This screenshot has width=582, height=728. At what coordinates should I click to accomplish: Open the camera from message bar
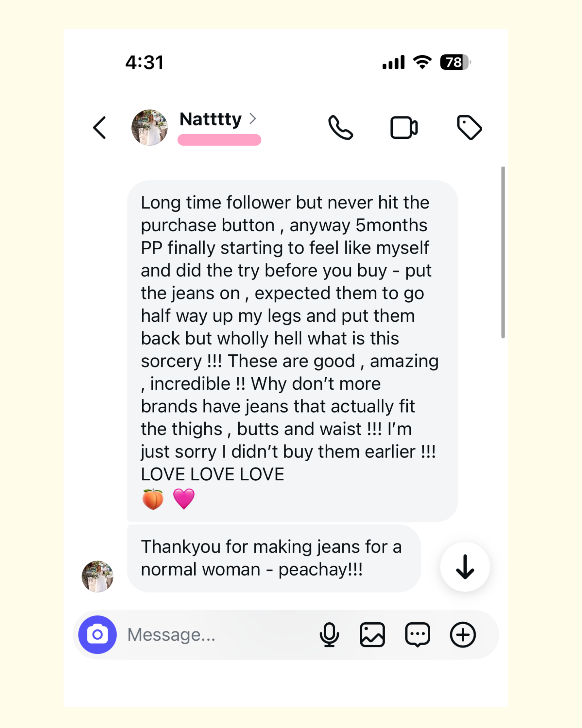coord(97,634)
